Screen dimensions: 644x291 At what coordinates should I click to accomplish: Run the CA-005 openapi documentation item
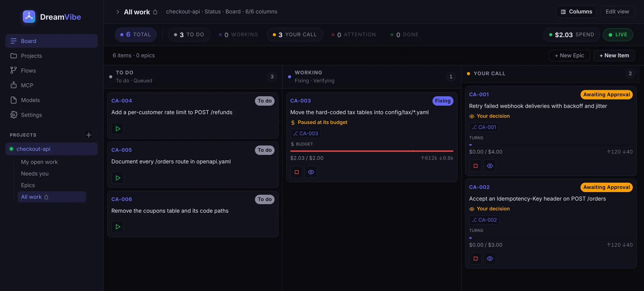[118, 178]
